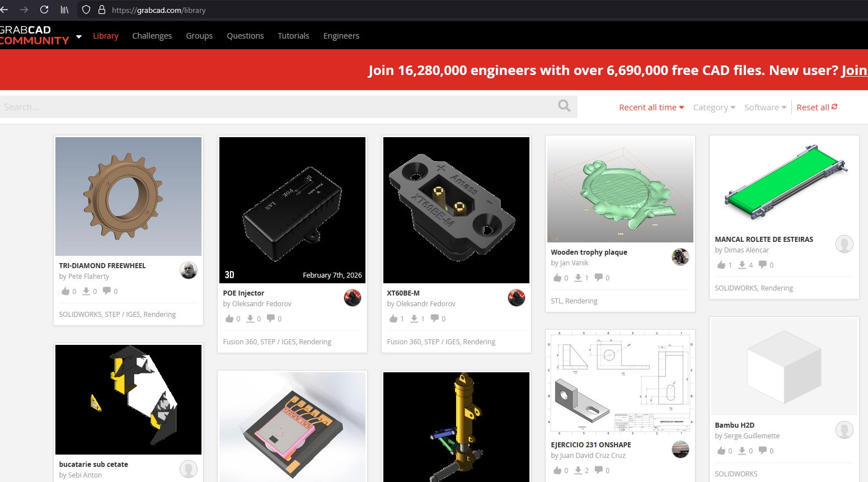The height and width of the screenshot is (482, 868).
Task: Click author name Dimas Alencar
Action: tap(746, 250)
